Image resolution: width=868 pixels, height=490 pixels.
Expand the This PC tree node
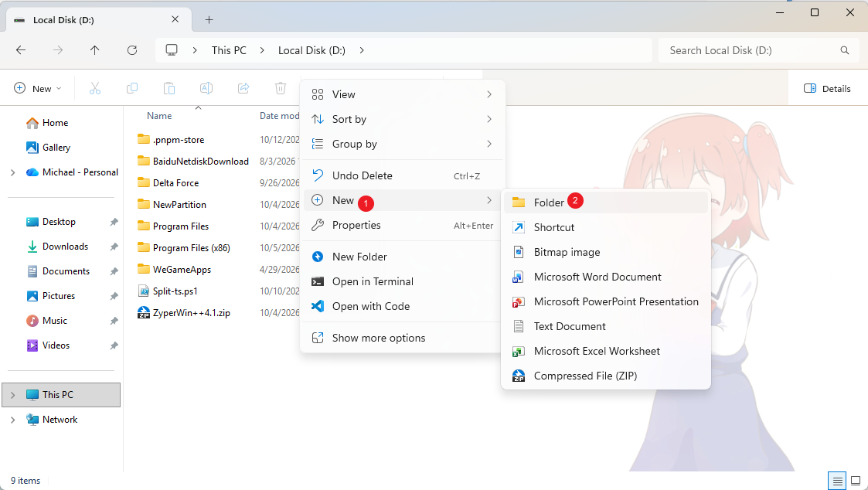(12, 395)
